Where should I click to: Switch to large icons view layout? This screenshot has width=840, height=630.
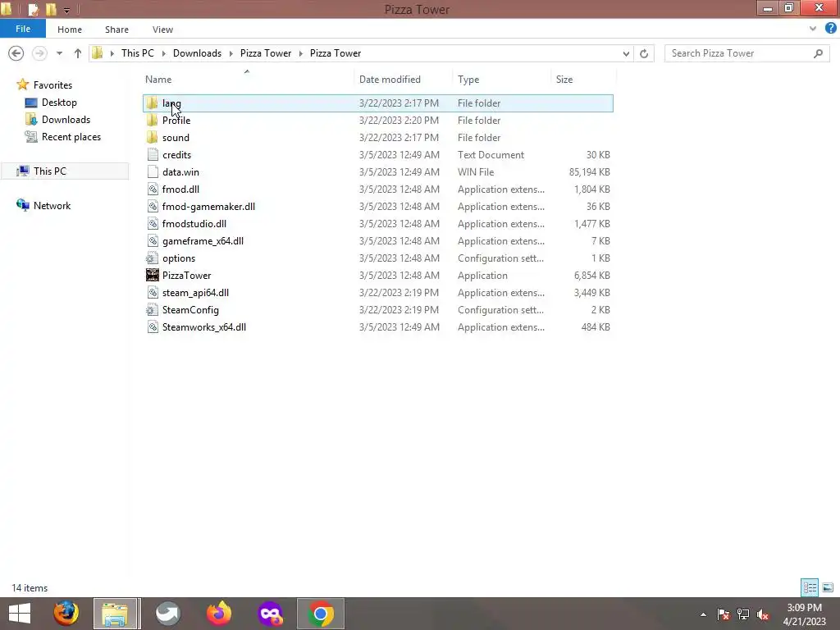click(x=828, y=587)
